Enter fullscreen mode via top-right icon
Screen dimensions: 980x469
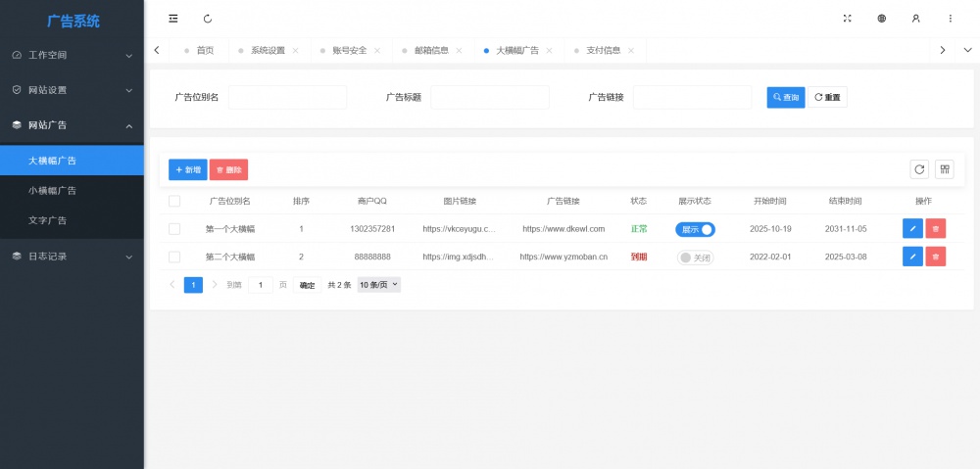point(848,19)
